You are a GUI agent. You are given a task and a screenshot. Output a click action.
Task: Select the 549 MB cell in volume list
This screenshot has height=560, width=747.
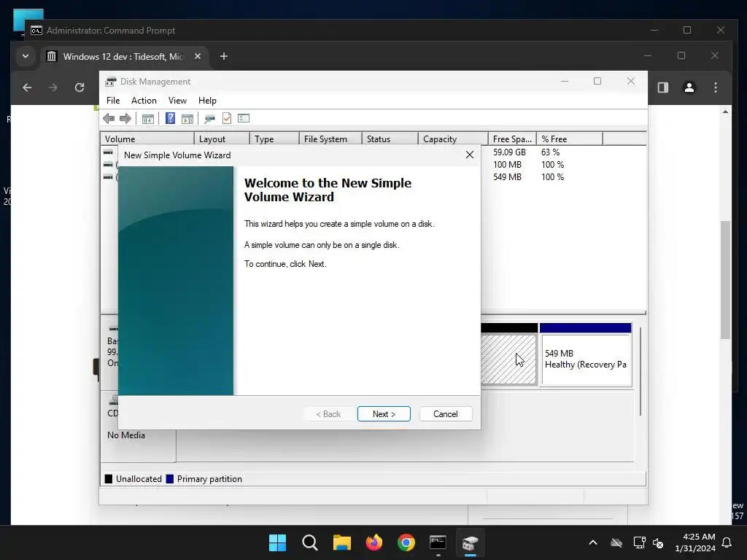coord(508,177)
